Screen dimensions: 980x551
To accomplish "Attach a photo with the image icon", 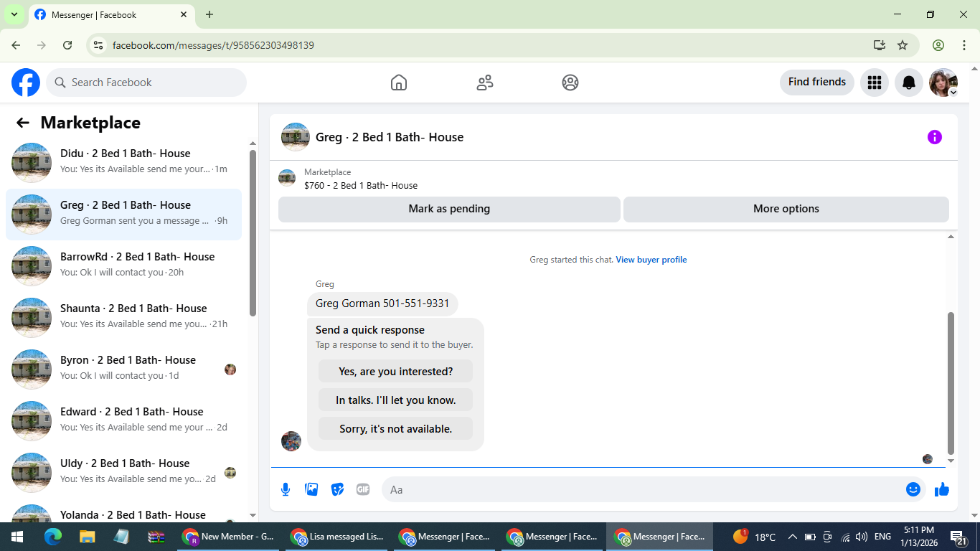I will pyautogui.click(x=311, y=489).
